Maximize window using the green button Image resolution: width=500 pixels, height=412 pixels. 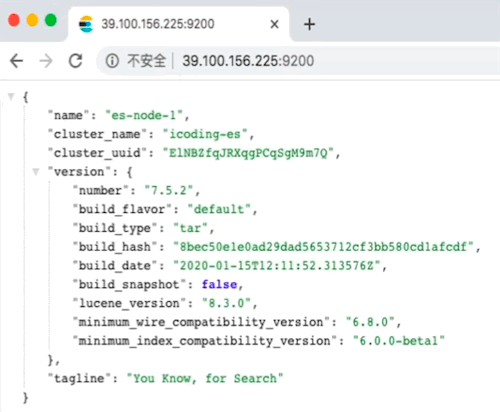point(51,20)
